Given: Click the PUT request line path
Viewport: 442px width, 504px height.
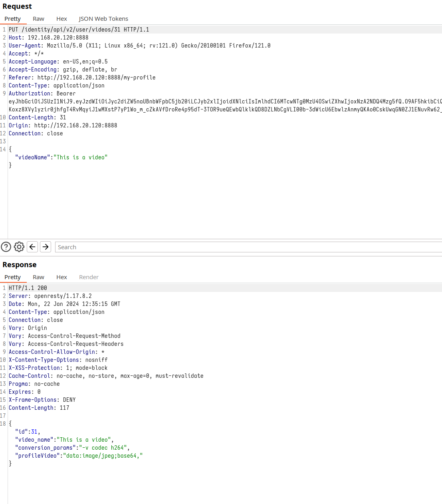Looking at the screenshot, I should click(x=71, y=30).
